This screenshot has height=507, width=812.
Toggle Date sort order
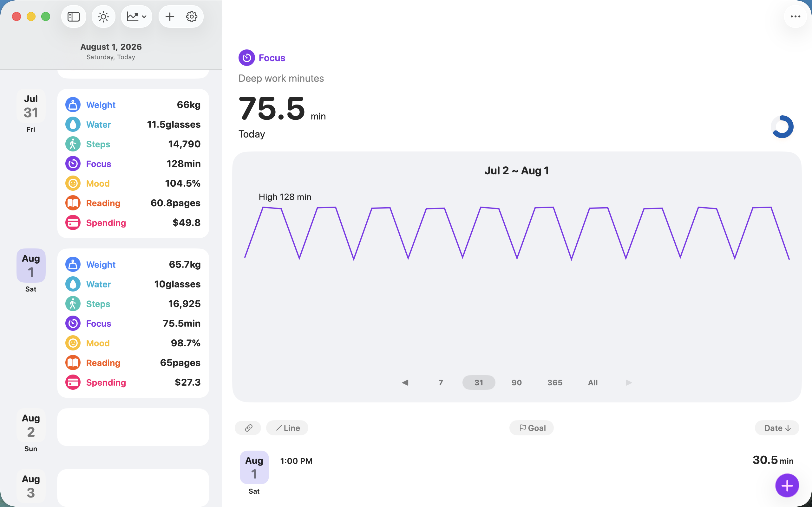(x=777, y=428)
